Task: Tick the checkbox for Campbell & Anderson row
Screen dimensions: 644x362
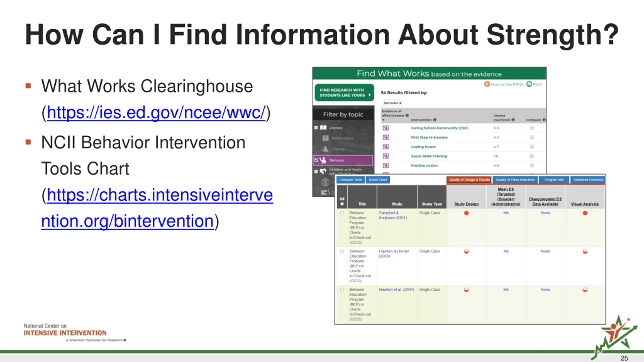Action: point(342,213)
